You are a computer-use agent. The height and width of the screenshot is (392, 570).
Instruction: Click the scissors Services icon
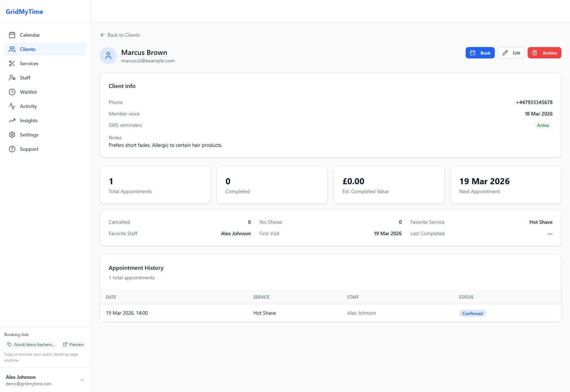[12, 63]
